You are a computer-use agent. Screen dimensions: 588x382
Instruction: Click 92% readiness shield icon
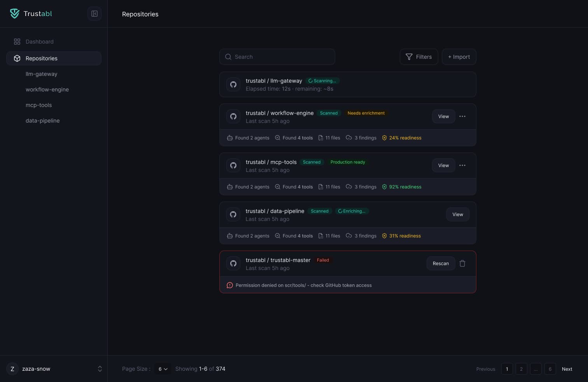(x=384, y=187)
